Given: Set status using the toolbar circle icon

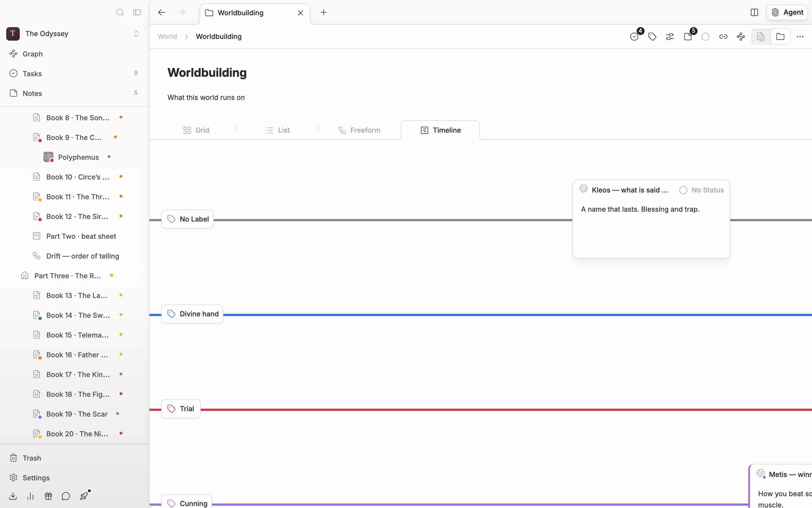Looking at the screenshot, I should click(x=705, y=37).
